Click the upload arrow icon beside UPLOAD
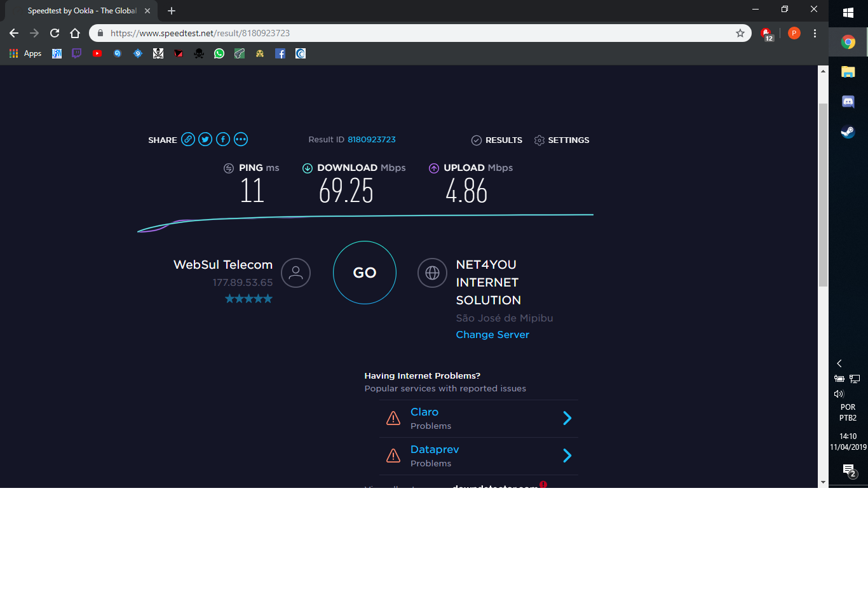The width and height of the screenshot is (868, 615). [434, 168]
